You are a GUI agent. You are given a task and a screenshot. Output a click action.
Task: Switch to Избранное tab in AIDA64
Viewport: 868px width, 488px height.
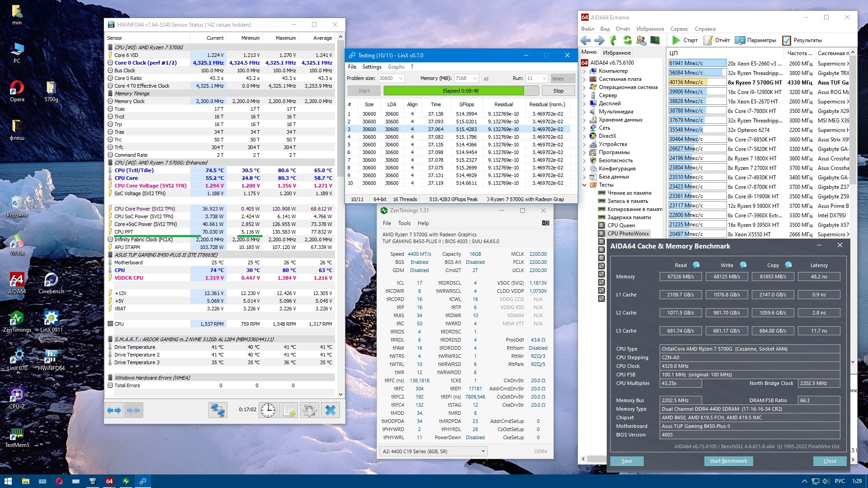(x=617, y=52)
